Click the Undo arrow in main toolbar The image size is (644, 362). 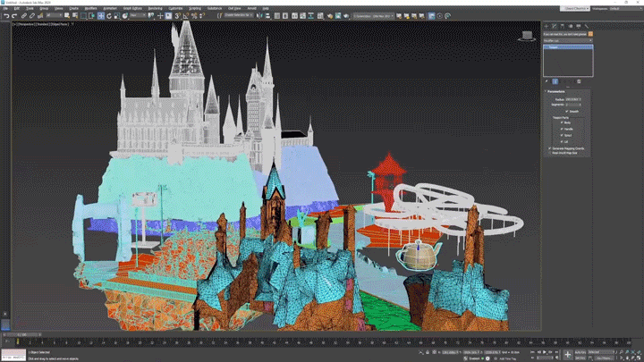click(x=6, y=15)
